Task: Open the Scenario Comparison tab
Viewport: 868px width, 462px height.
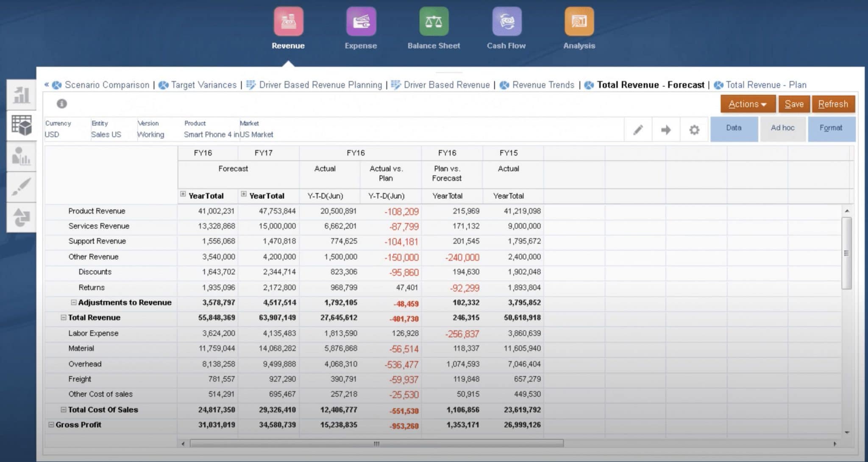Action: [106, 85]
